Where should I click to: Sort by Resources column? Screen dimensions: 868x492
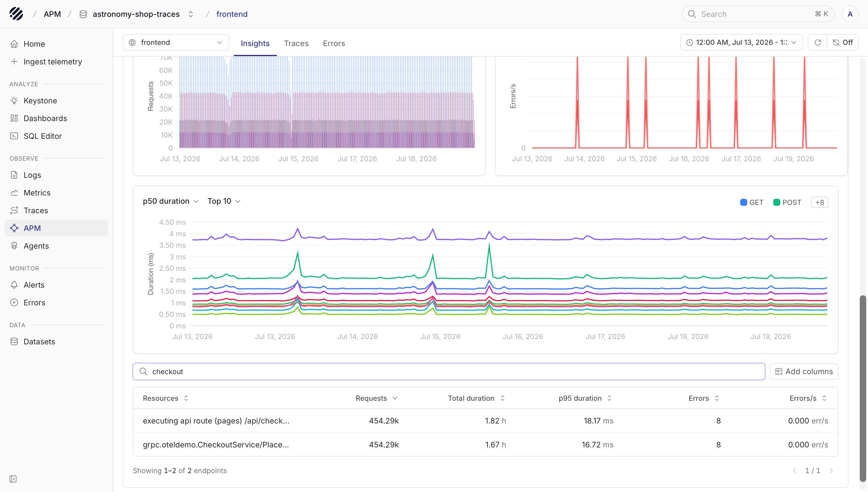pos(166,398)
